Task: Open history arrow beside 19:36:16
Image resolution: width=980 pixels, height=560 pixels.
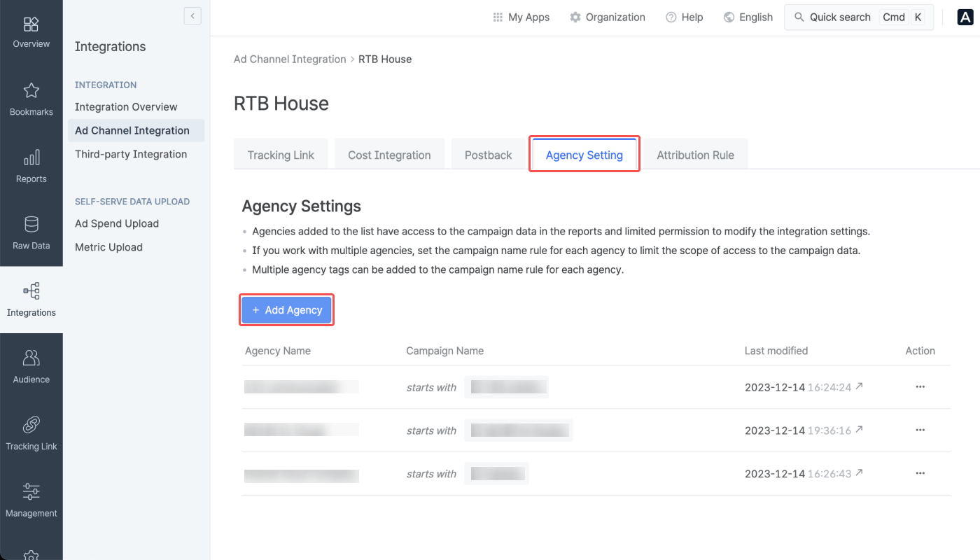Action: point(859,430)
